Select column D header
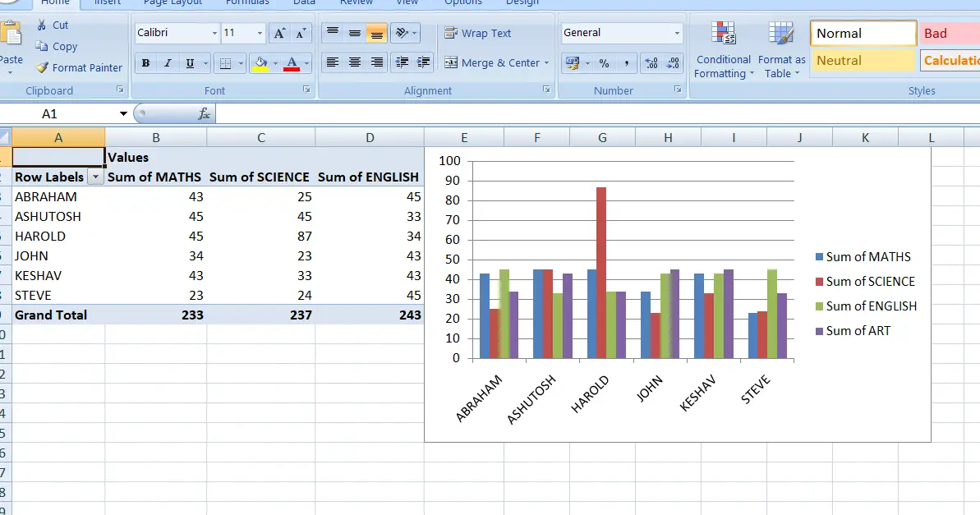Image resolution: width=980 pixels, height=515 pixels. coord(370,137)
